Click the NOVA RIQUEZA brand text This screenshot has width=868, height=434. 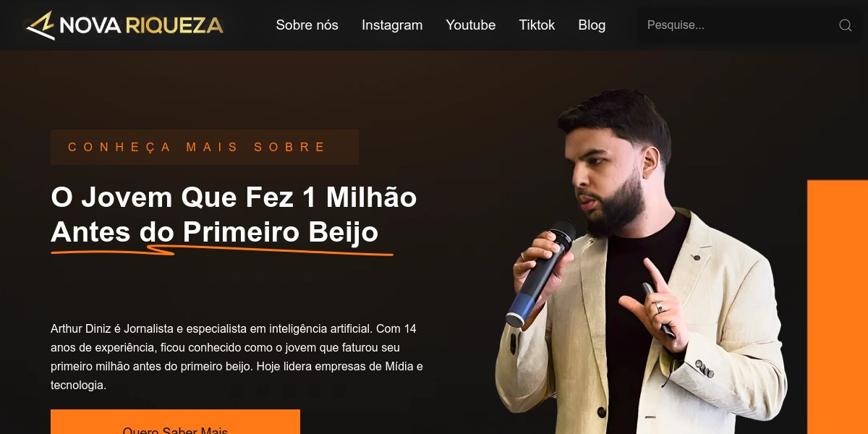142,26
